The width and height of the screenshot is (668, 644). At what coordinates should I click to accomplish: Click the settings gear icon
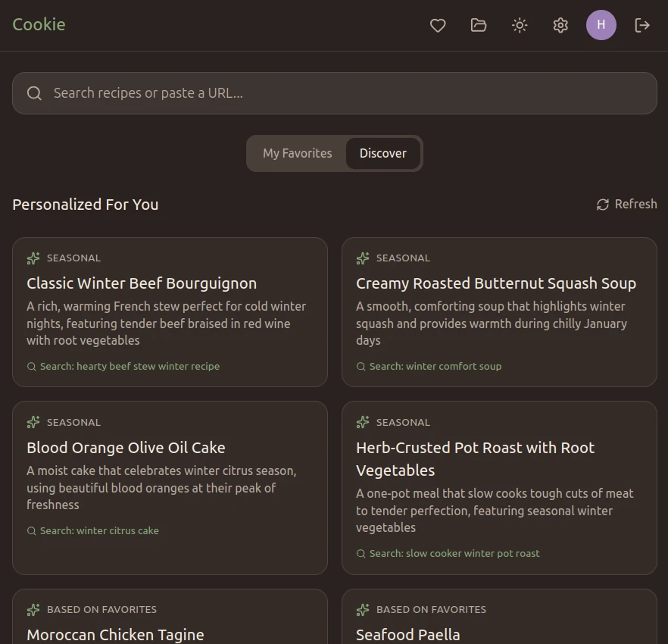[x=560, y=25]
